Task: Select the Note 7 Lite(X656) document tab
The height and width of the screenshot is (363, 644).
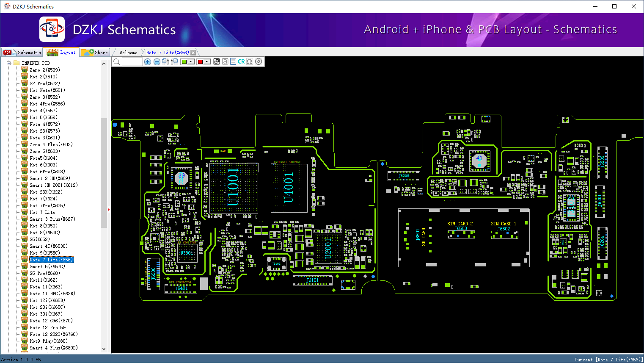Action: pos(168,53)
